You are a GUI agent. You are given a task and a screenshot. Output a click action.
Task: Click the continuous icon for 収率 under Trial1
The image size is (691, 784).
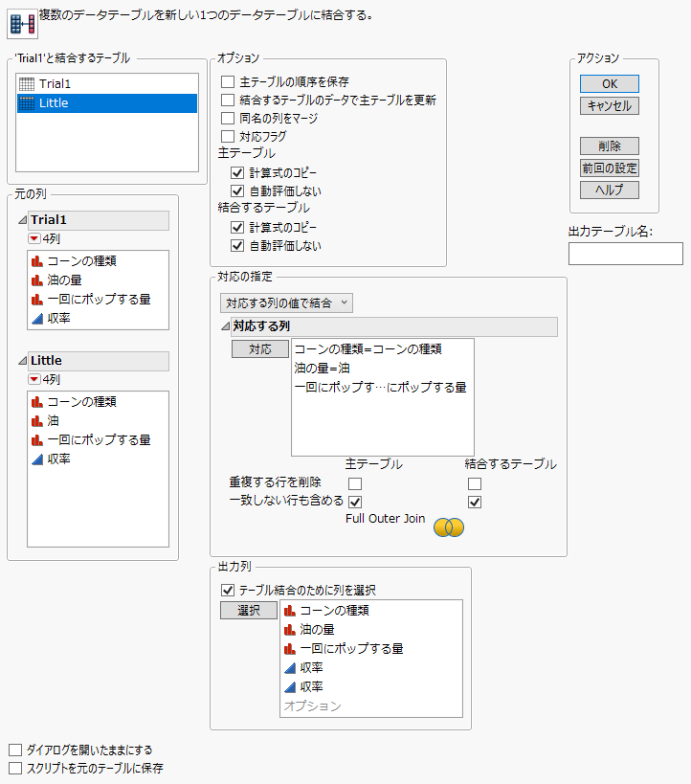(37, 318)
